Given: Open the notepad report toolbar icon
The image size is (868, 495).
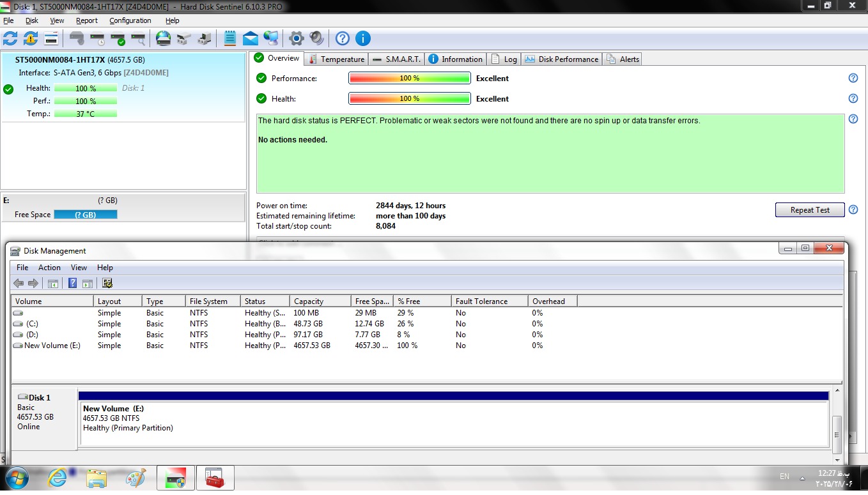Looking at the screenshot, I should (x=230, y=38).
